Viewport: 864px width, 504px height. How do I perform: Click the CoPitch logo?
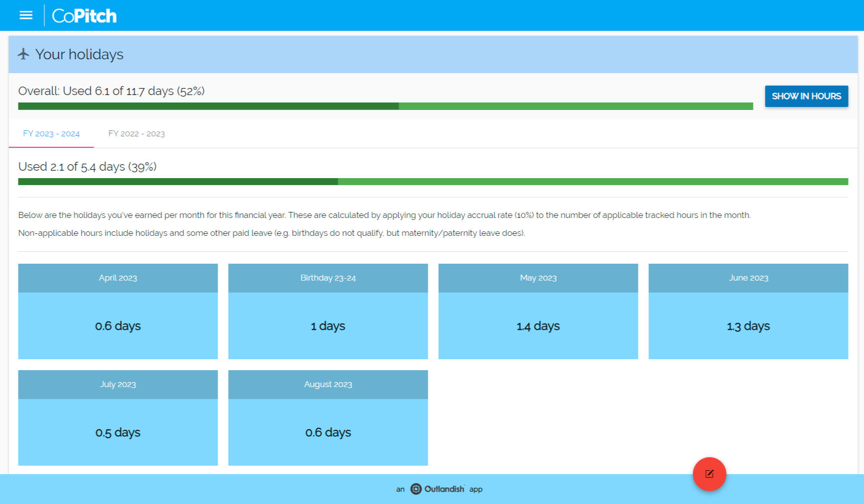(84, 16)
